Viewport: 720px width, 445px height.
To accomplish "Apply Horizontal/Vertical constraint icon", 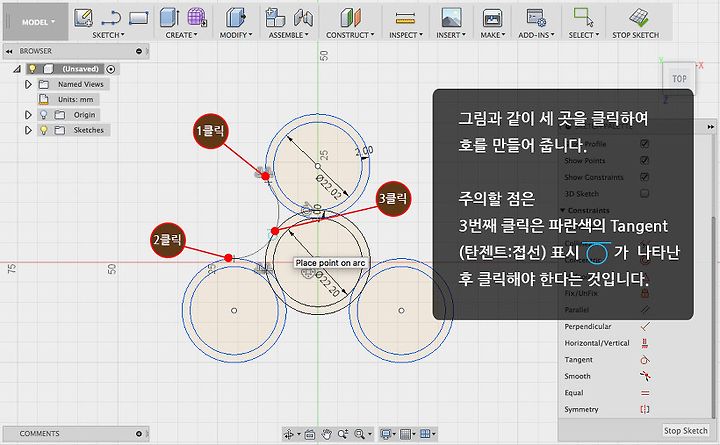I will click(645, 343).
